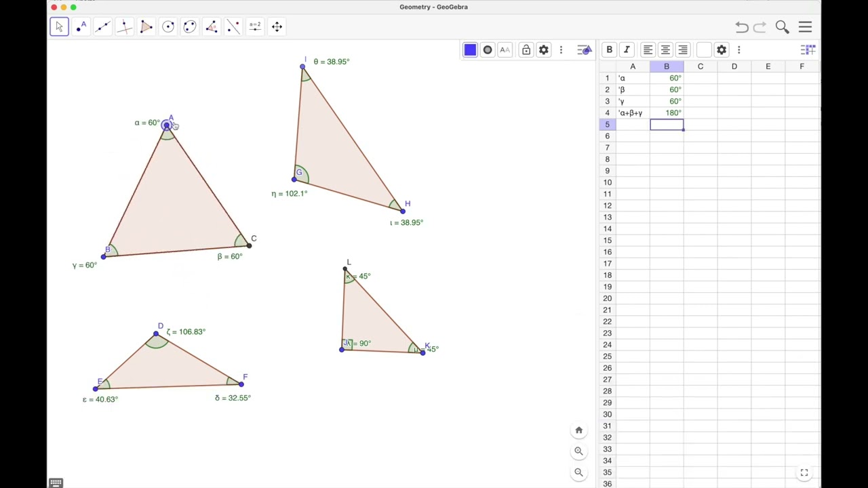Align spreadsheet cell text left
Screen dimensions: 868x488
coord(648,50)
